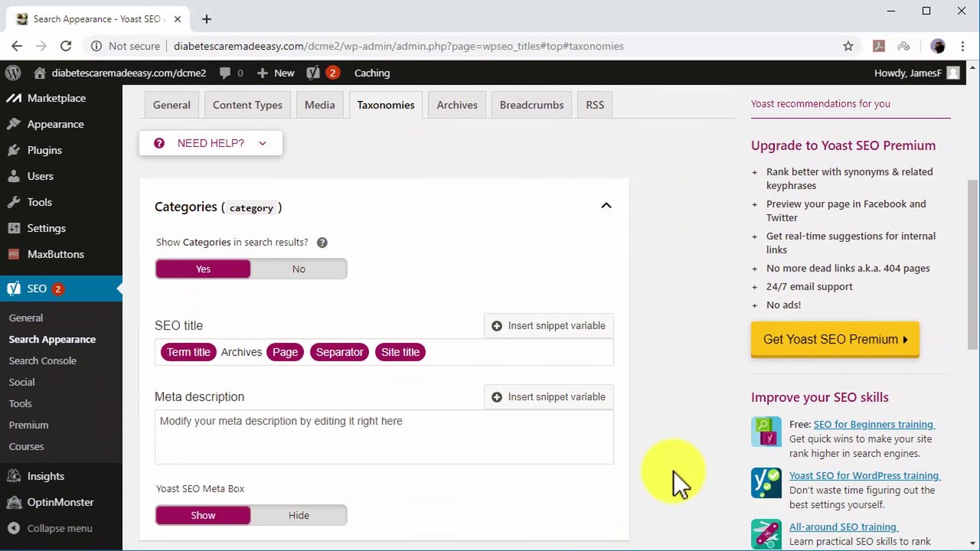Click the Insights chart icon
The image size is (980, 551).
click(x=14, y=476)
